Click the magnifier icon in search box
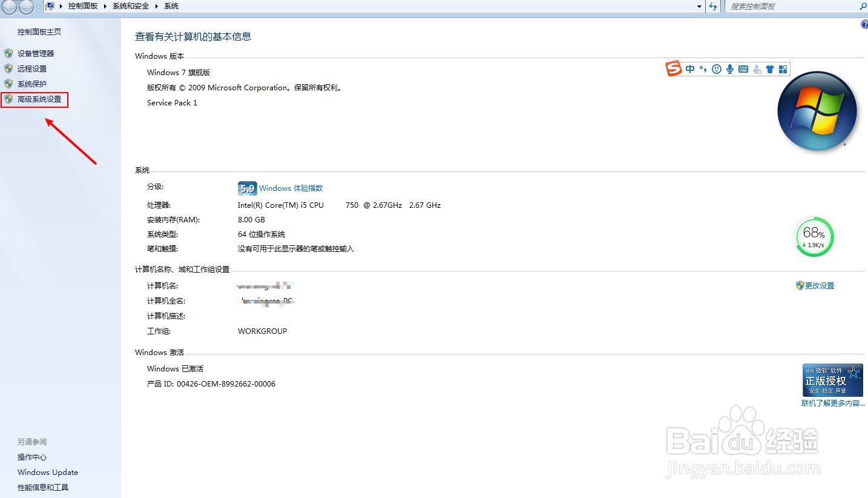The image size is (868, 498). [x=863, y=6]
